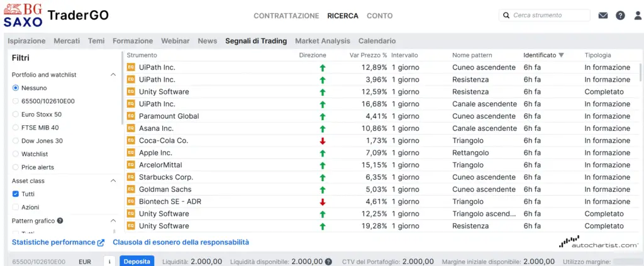Click the EQ icon beside Goldman Sachs

(x=131, y=189)
